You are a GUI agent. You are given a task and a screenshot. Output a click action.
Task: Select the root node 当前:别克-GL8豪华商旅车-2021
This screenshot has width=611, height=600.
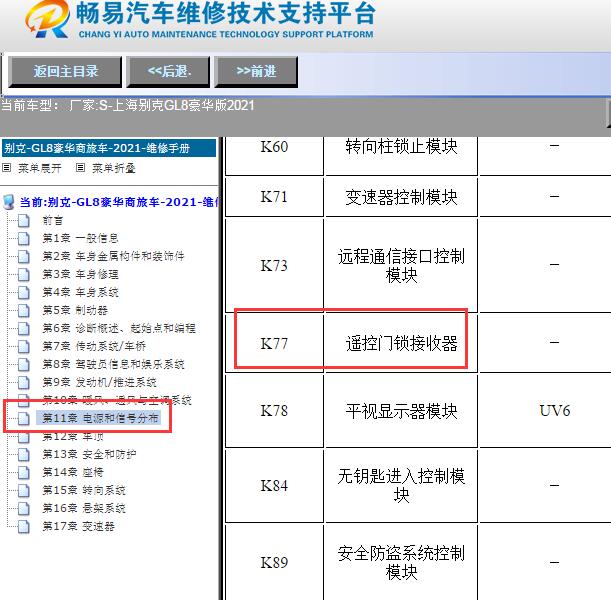tap(119, 202)
